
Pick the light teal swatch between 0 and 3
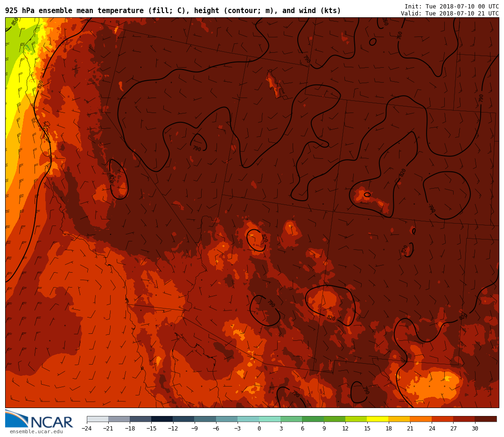click(270, 419)
